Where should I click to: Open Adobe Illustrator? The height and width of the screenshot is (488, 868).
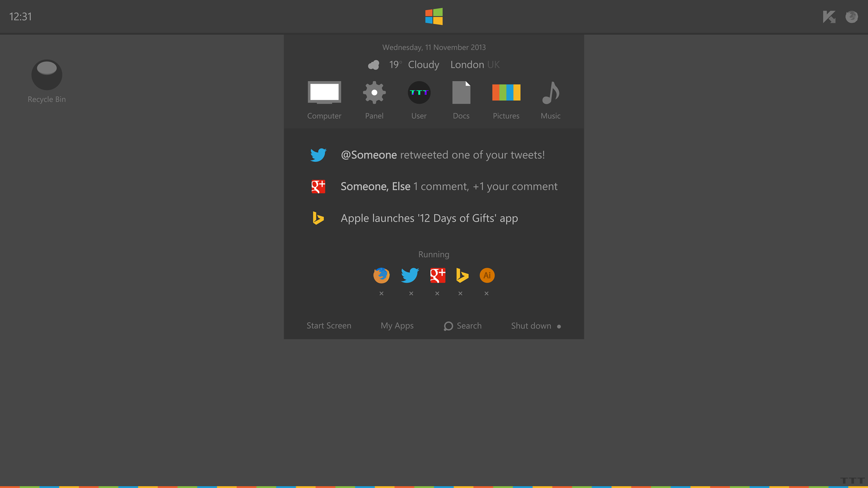(487, 275)
